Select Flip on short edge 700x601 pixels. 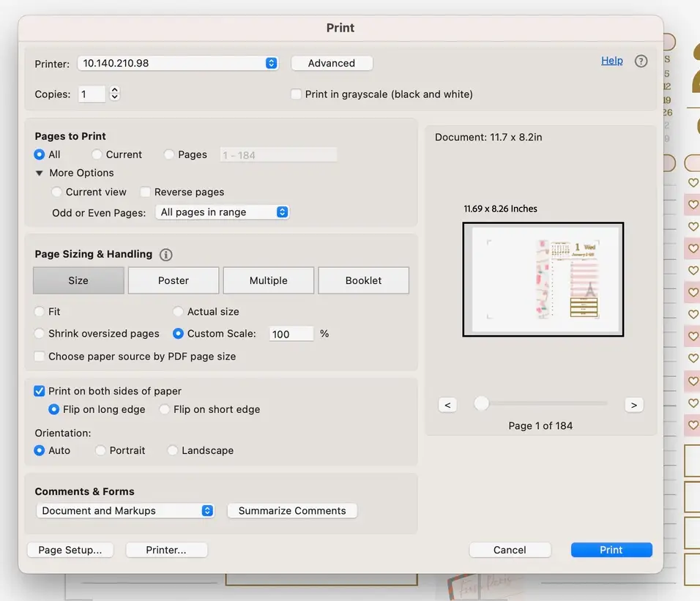(x=165, y=409)
